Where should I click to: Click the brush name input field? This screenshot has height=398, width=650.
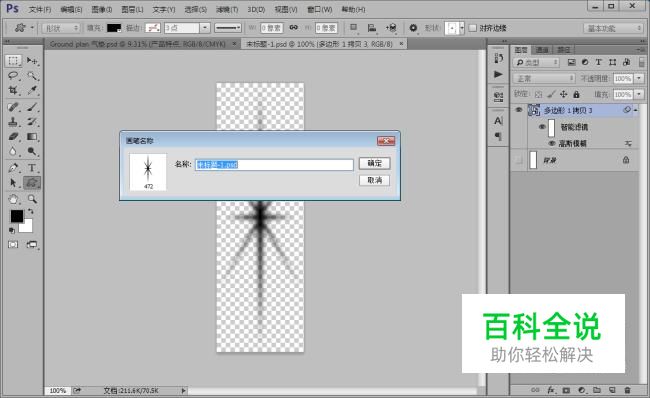point(274,165)
